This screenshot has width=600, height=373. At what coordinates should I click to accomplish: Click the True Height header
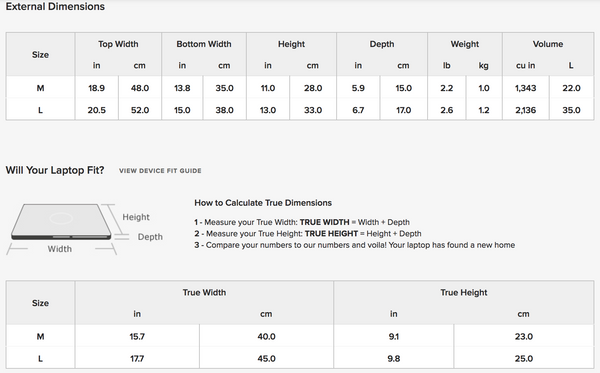pos(463,292)
